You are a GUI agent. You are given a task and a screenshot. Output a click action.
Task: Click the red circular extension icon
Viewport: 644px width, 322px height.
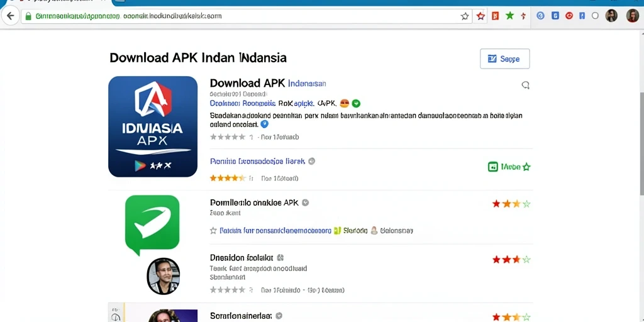569,16
